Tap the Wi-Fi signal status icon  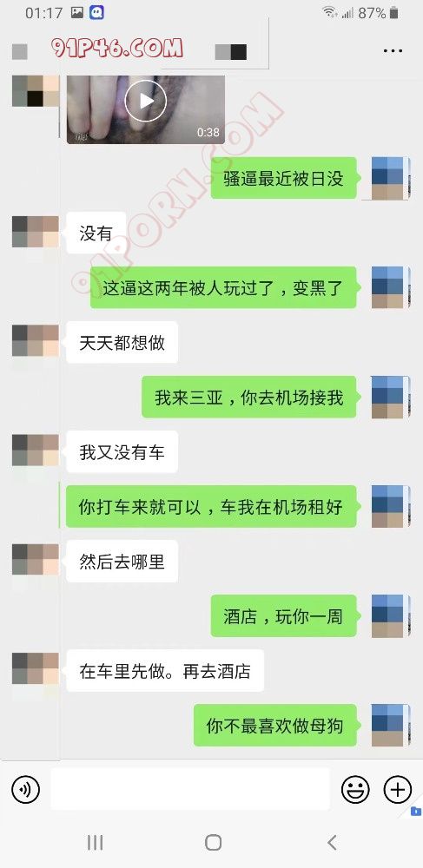(330, 12)
